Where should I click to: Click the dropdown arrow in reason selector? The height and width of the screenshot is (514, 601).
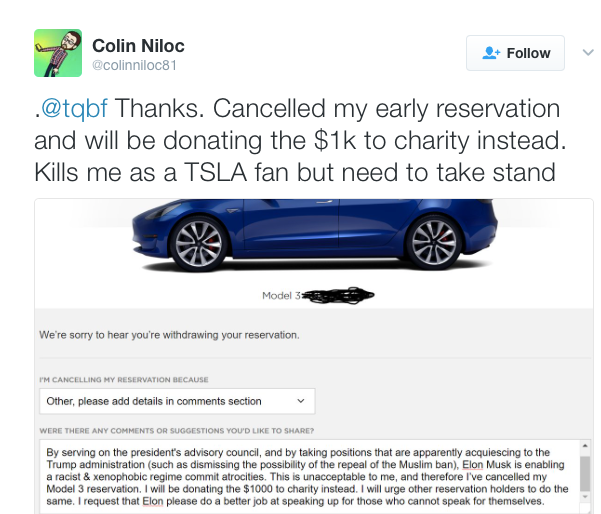[x=301, y=401]
